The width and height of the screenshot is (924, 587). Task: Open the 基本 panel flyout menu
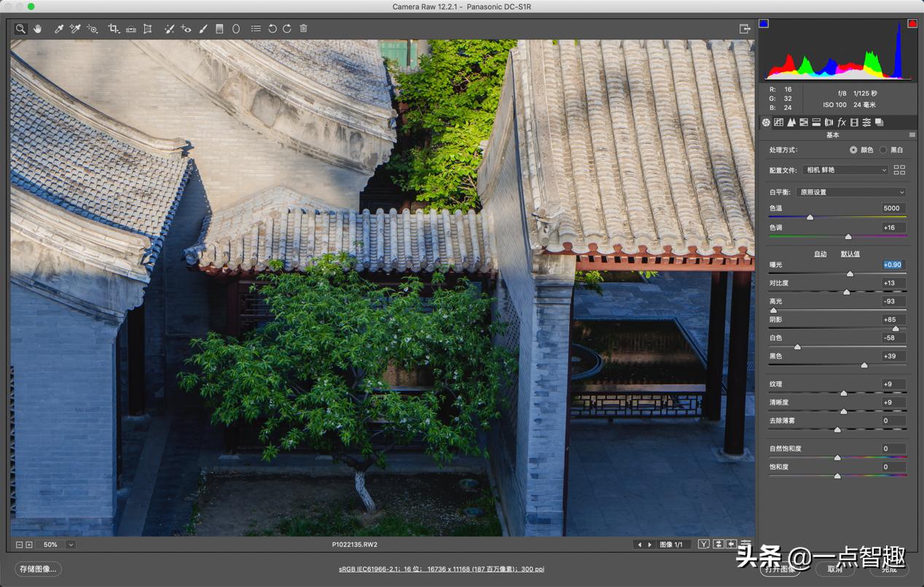click(912, 135)
